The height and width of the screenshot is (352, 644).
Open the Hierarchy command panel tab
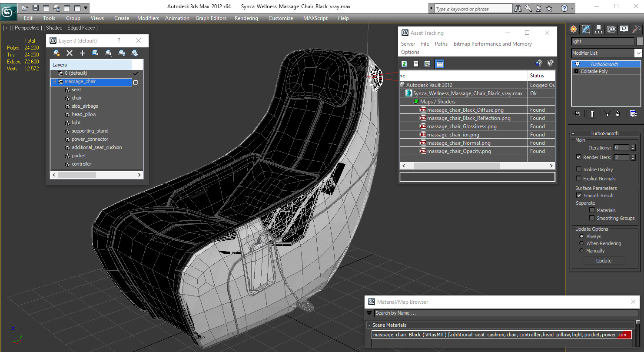(599, 29)
